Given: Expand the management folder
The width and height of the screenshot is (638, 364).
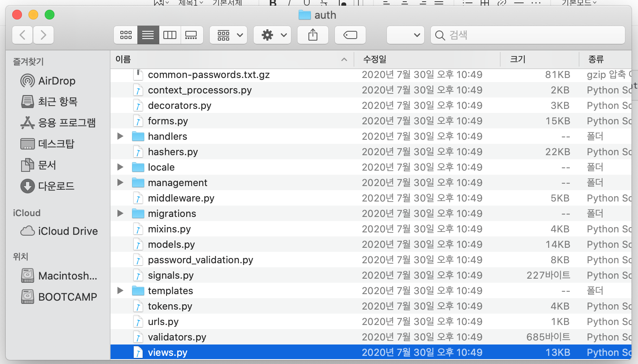Looking at the screenshot, I should click(120, 182).
